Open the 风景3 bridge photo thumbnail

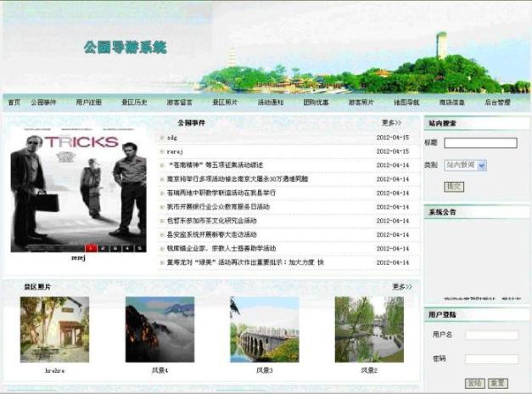[264, 329]
